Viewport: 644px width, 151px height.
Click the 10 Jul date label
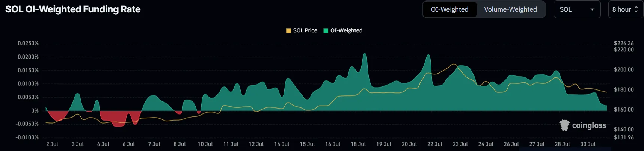point(205,144)
